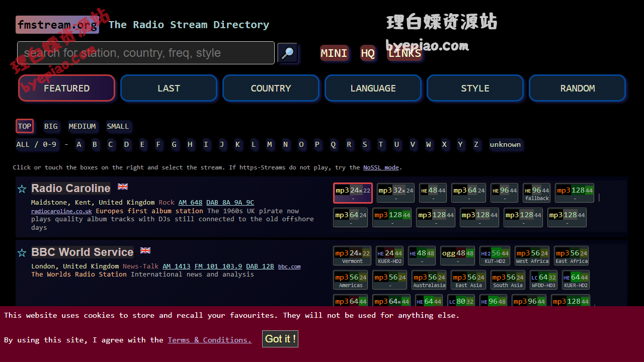This screenshot has height=362, width=644.
Task: Play BBC Australasia stream
Action: tap(429, 280)
